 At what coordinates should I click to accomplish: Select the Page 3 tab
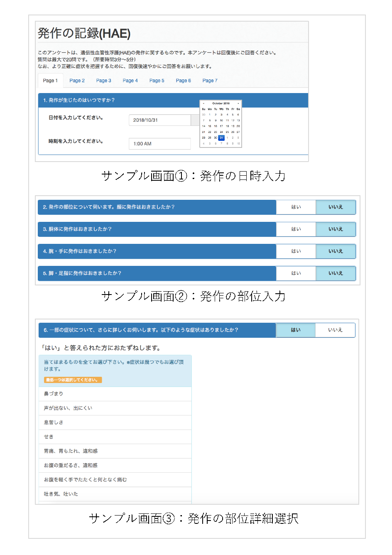coord(103,80)
